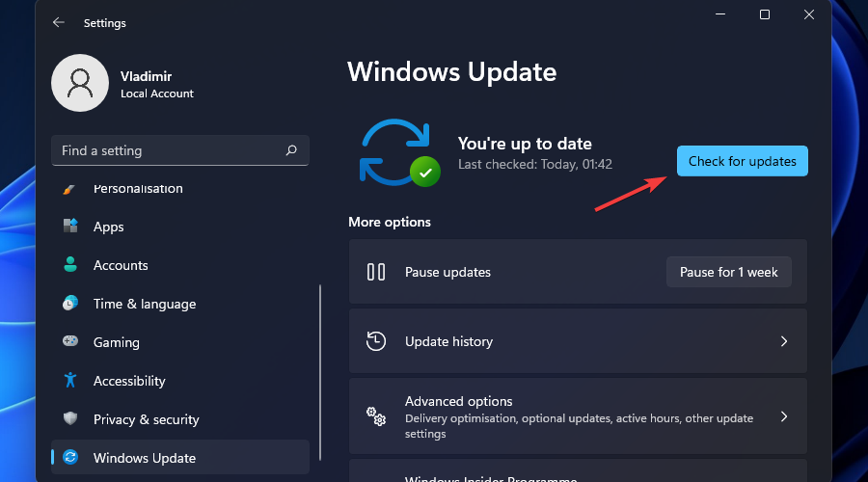868x482 pixels.
Task: Open Update history via its chevron
Action: pyautogui.click(x=784, y=341)
